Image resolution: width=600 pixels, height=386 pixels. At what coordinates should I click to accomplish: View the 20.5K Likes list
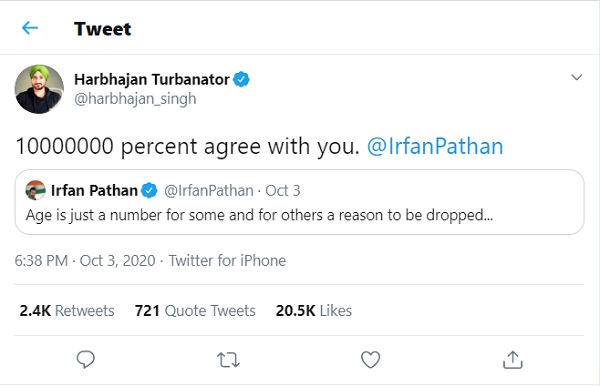click(x=314, y=311)
